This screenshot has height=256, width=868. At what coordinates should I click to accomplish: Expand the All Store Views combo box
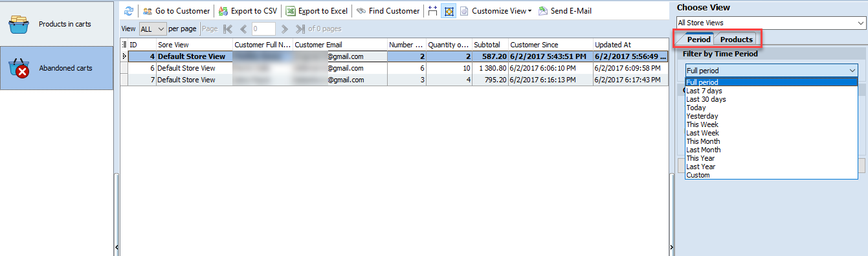point(771,23)
